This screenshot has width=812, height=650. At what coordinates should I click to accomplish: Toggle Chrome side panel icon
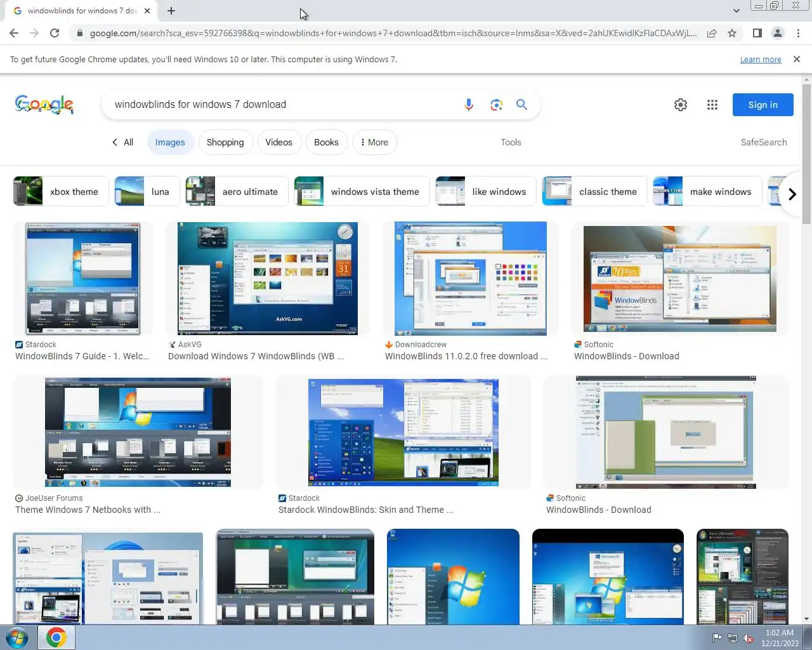point(757,33)
